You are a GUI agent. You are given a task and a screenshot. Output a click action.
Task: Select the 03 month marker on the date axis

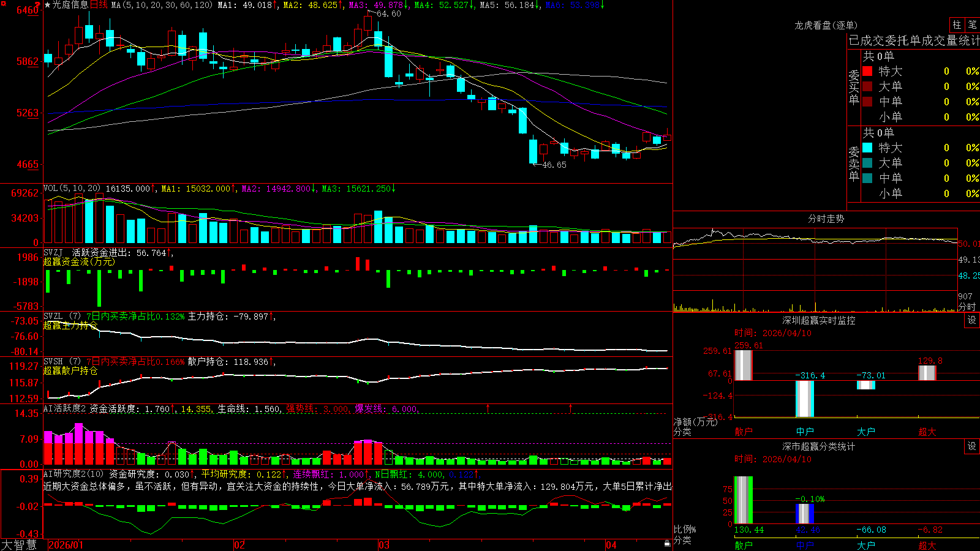(384, 545)
